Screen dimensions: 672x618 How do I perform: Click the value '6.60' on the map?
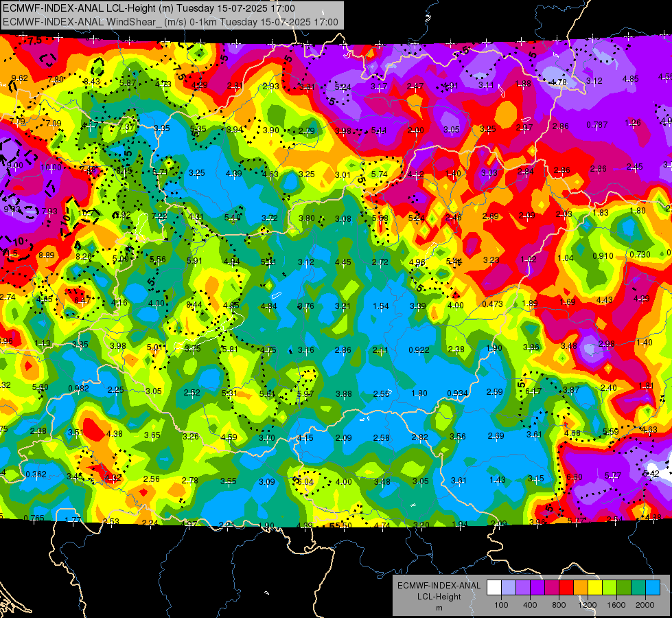[575, 477]
